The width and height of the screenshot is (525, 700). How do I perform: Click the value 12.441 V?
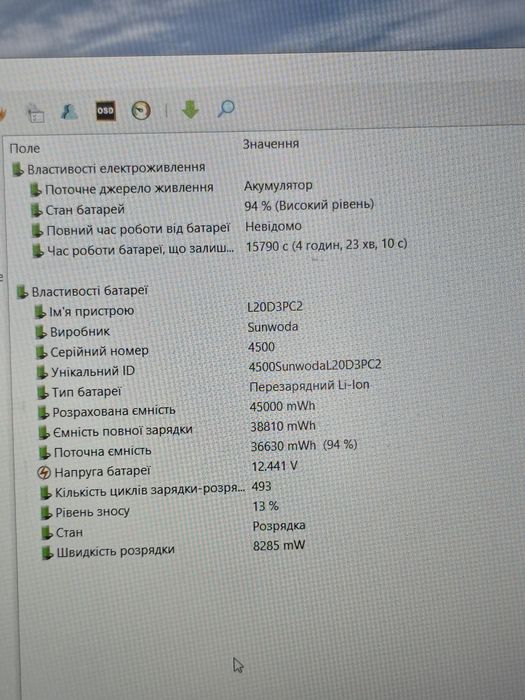(x=274, y=467)
